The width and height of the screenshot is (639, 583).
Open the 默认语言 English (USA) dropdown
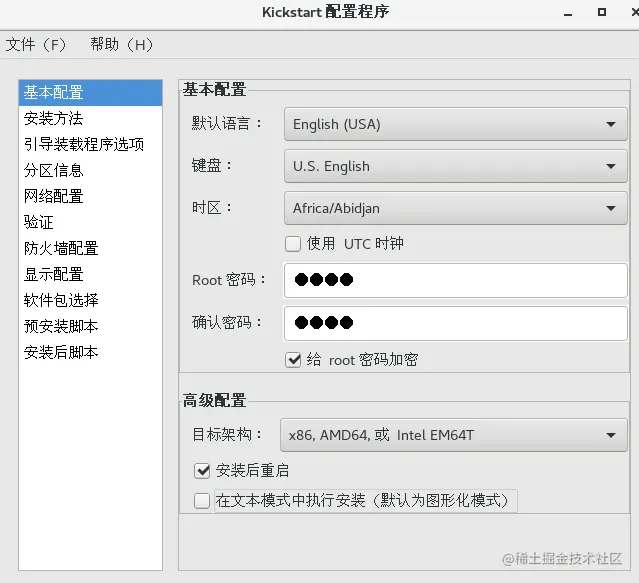click(456, 124)
